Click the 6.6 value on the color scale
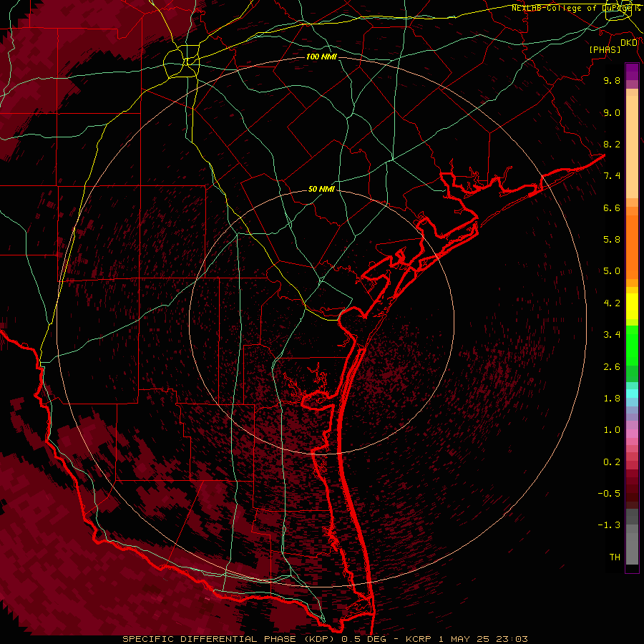This screenshot has height=644, width=644. tap(612, 208)
